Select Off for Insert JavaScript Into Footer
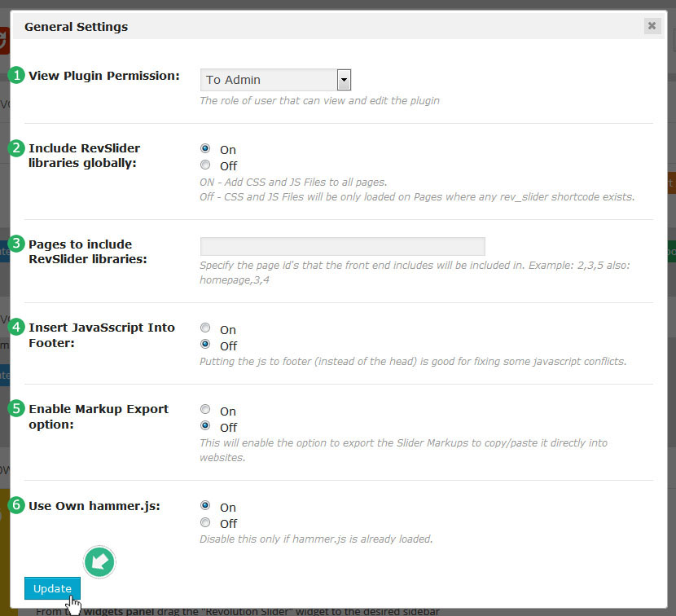The width and height of the screenshot is (676, 616). pyautogui.click(x=205, y=345)
